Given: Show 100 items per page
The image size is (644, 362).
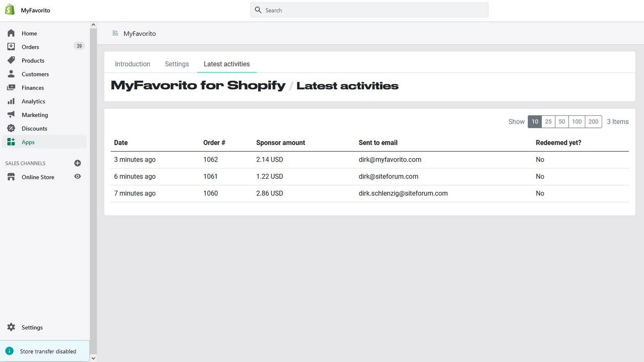Looking at the screenshot, I should 577,121.
